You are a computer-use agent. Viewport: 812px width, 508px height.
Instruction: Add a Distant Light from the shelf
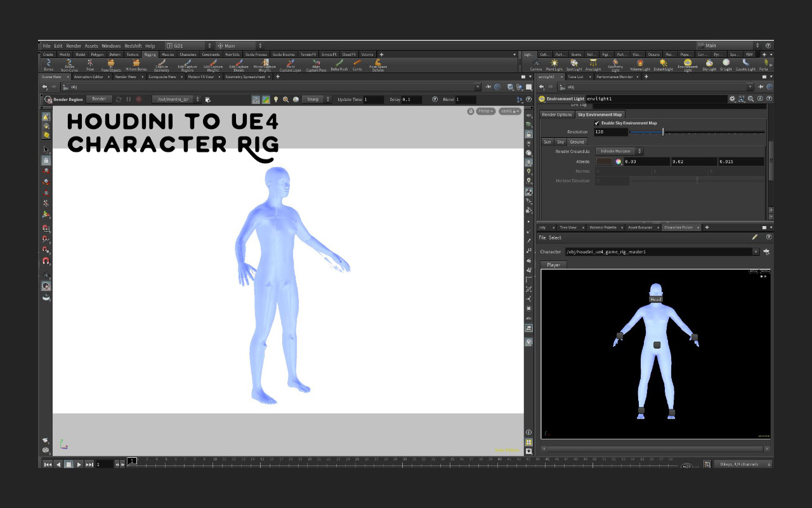tap(664, 65)
